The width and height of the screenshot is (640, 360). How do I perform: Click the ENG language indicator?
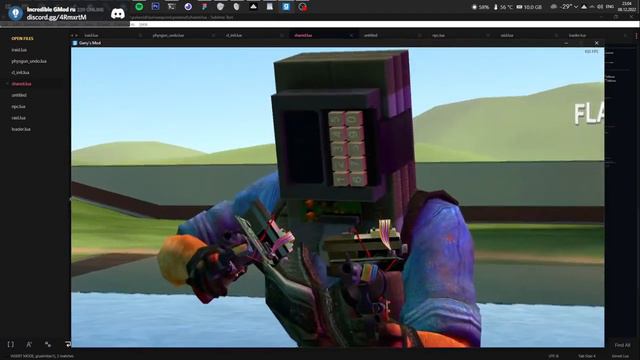coord(610,7)
